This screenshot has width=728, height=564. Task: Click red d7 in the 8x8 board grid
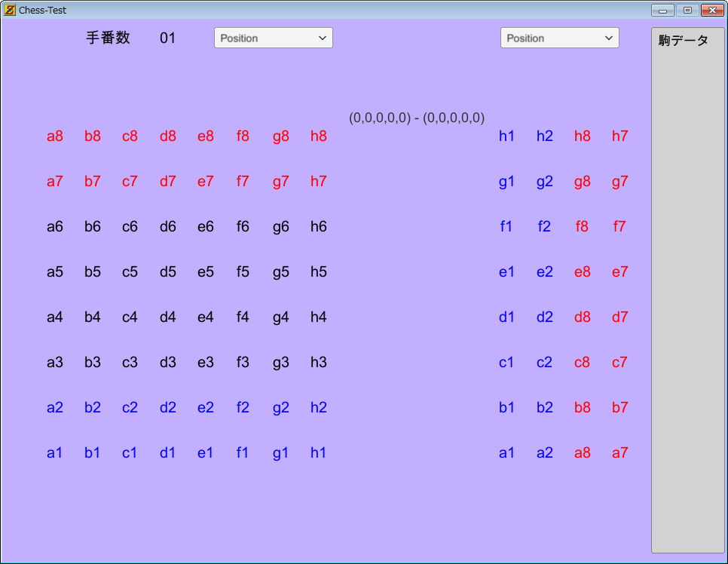click(167, 181)
